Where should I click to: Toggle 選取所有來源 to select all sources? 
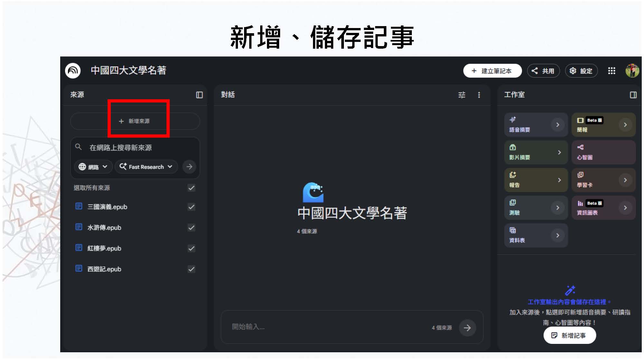pos(191,188)
